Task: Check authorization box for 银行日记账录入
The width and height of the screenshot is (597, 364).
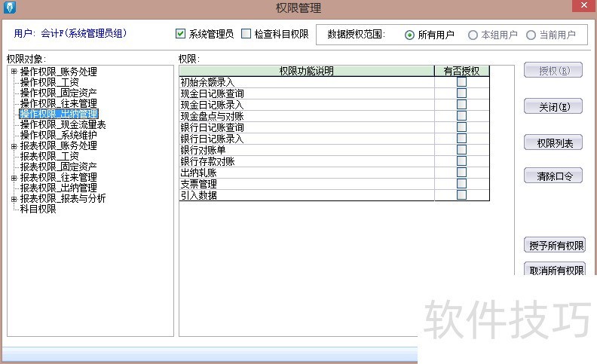Action: [461, 138]
